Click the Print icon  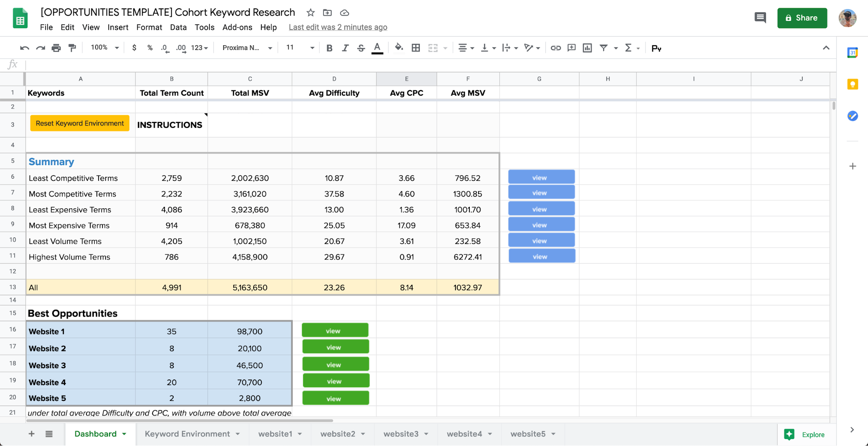pos(56,48)
